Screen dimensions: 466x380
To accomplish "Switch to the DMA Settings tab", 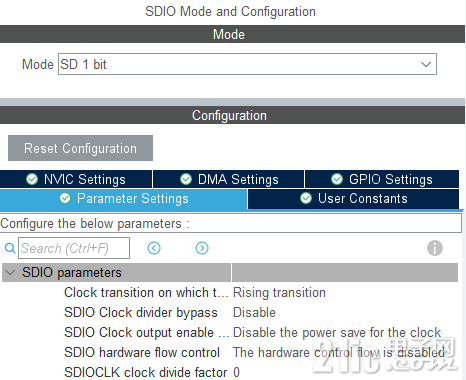I will click(229, 179).
